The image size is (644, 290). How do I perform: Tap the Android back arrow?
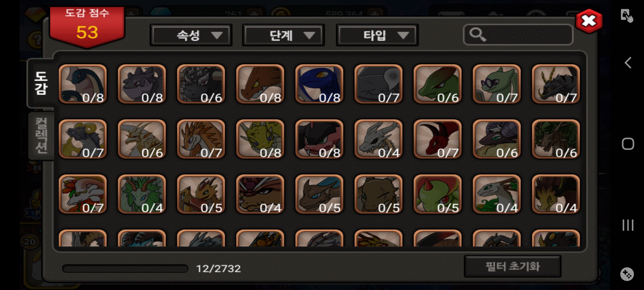coord(628,63)
